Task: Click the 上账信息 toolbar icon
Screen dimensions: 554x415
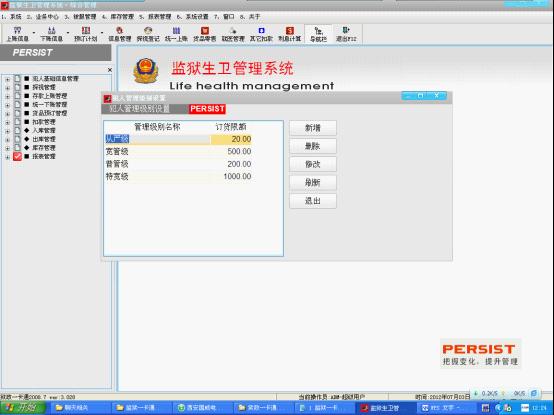Action: 17,34
